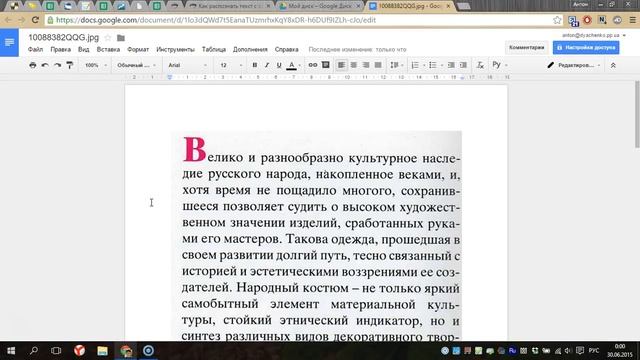The width and height of the screenshot is (640, 360).
Task: Click the inserted book page image
Action: pyautogui.click(x=316, y=236)
